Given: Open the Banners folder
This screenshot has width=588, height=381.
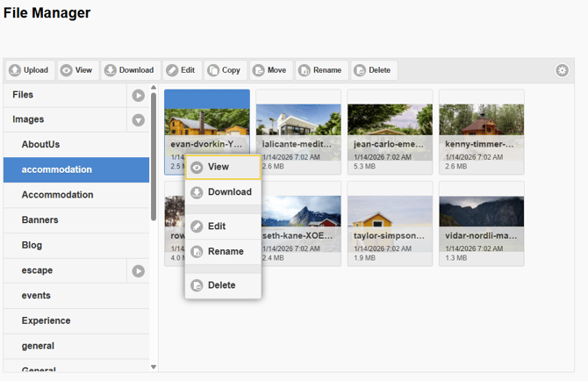Looking at the screenshot, I should [x=76, y=219].
